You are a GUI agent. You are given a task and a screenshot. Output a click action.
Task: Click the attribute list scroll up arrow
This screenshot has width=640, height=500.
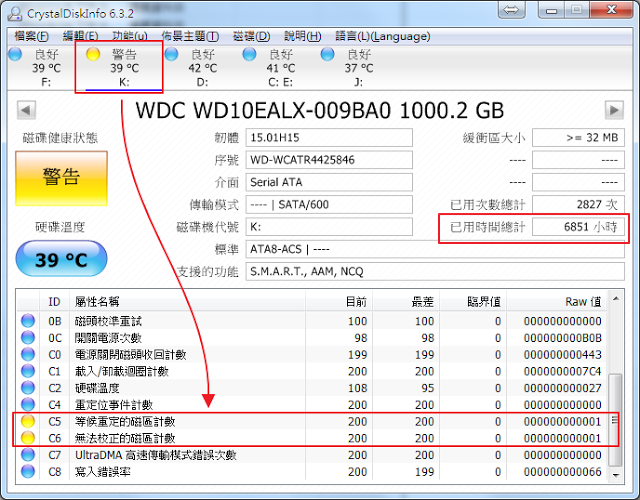[x=616, y=299]
